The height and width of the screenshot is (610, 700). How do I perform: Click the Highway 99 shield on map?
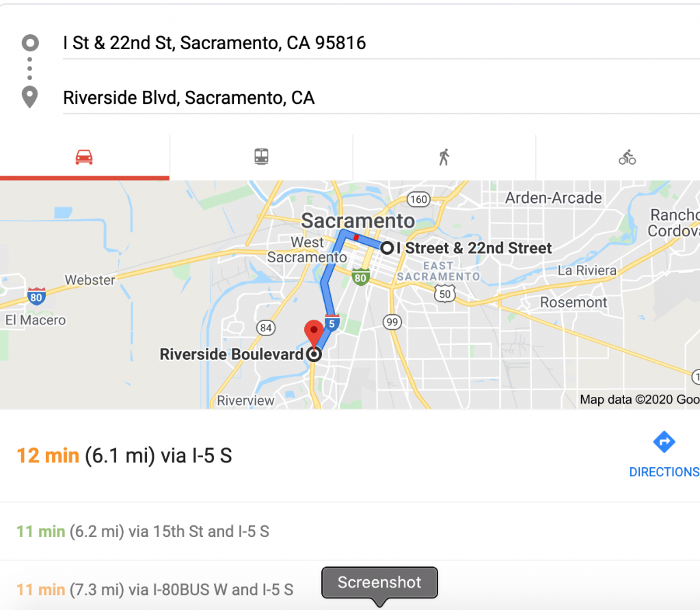tap(392, 322)
